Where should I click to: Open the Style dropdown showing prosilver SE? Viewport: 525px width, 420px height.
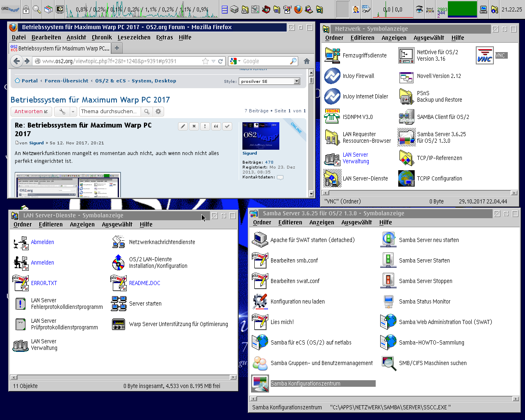coord(269,81)
